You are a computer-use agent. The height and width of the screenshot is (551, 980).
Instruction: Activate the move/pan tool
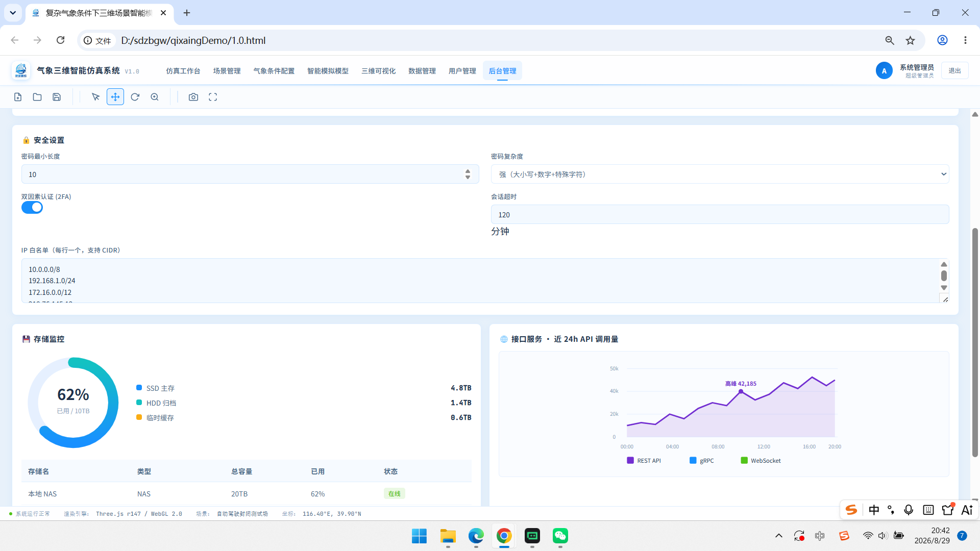(115, 97)
